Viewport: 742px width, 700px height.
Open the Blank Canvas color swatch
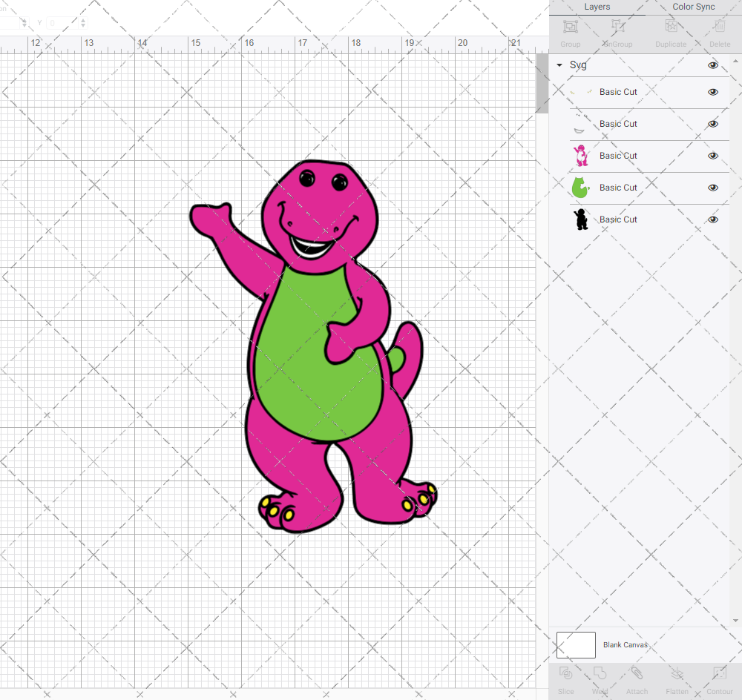pos(576,645)
